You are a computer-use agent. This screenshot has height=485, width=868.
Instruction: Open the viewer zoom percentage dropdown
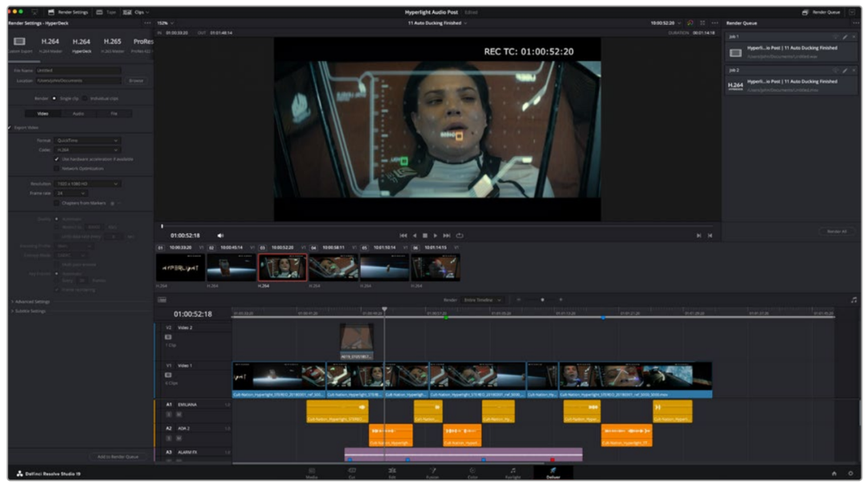(x=165, y=23)
